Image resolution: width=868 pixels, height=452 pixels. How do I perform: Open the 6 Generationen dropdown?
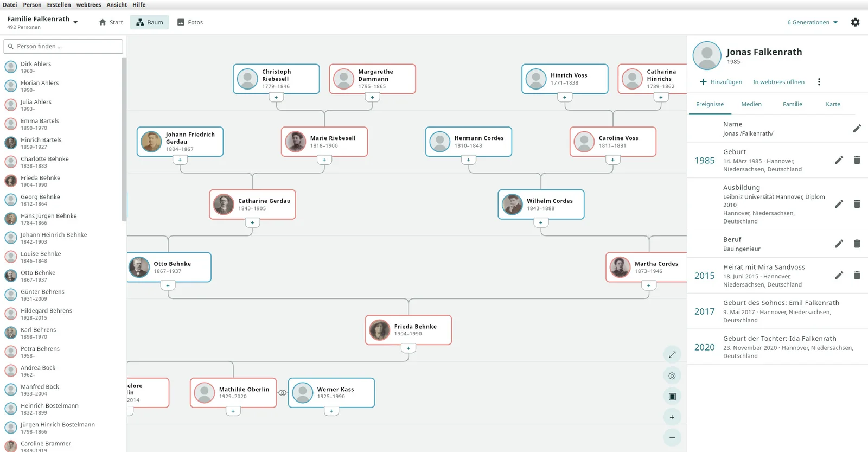tap(812, 22)
